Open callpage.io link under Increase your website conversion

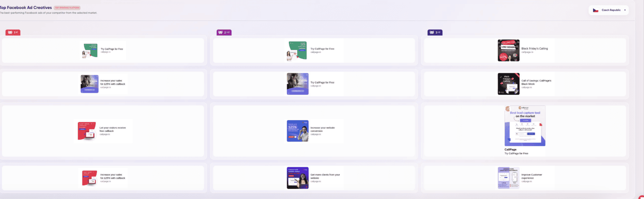point(316,134)
